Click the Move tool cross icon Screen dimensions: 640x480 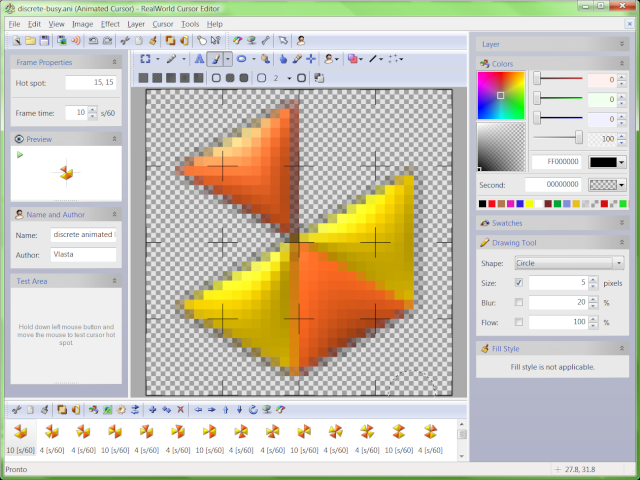click(x=311, y=59)
